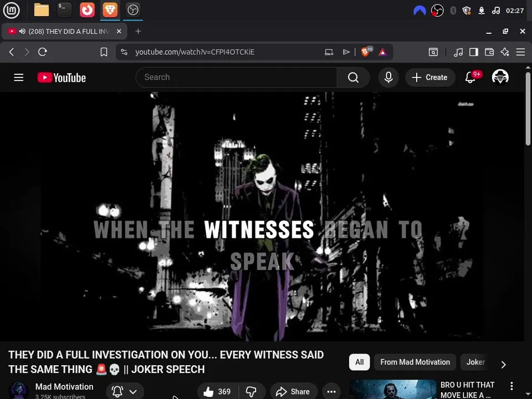Close the YouTube video tab

[x=119, y=31]
